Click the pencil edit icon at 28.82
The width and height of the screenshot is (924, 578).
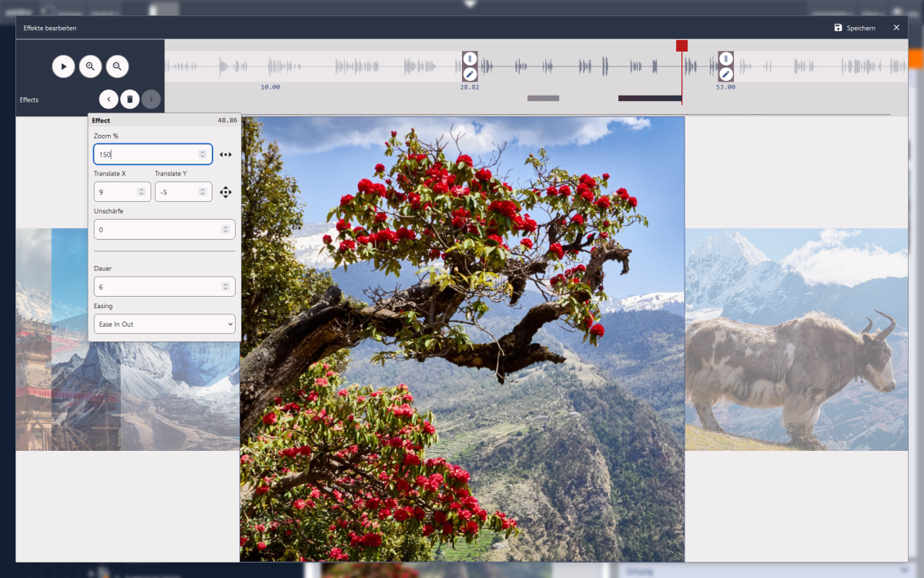point(470,75)
